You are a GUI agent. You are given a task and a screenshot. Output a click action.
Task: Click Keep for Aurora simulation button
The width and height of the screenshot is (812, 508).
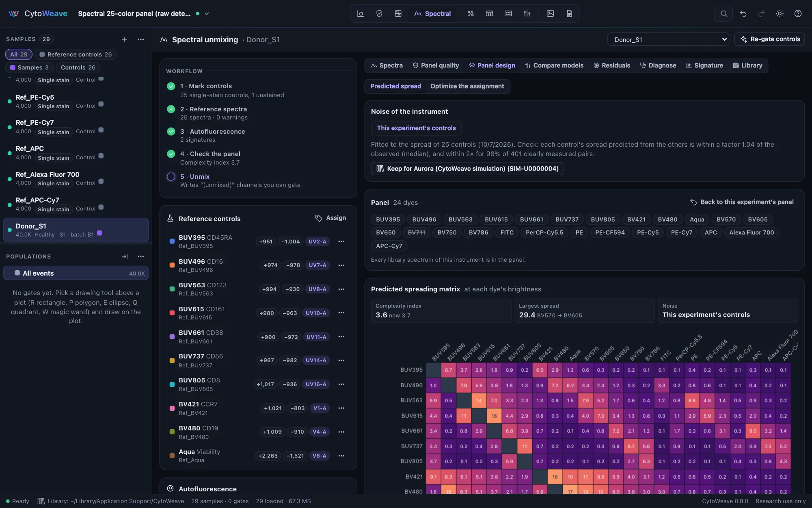467,169
